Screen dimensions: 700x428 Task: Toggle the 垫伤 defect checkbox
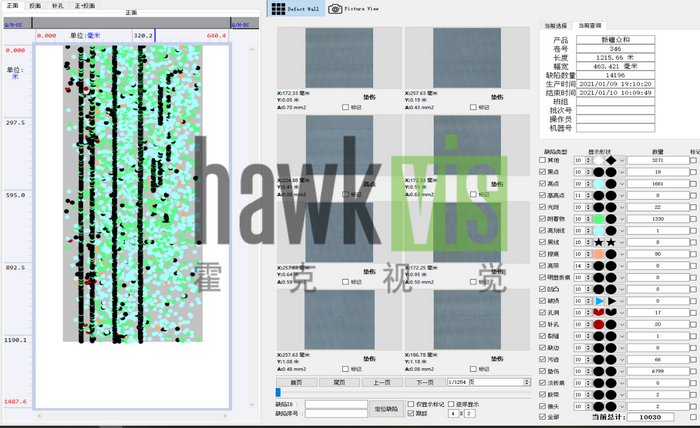[542, 371]
